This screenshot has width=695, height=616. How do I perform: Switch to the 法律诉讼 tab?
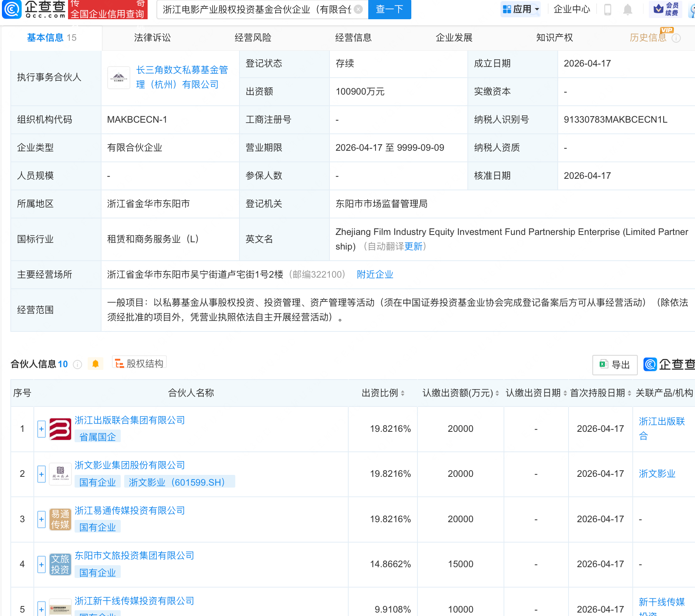coord(152,37)
